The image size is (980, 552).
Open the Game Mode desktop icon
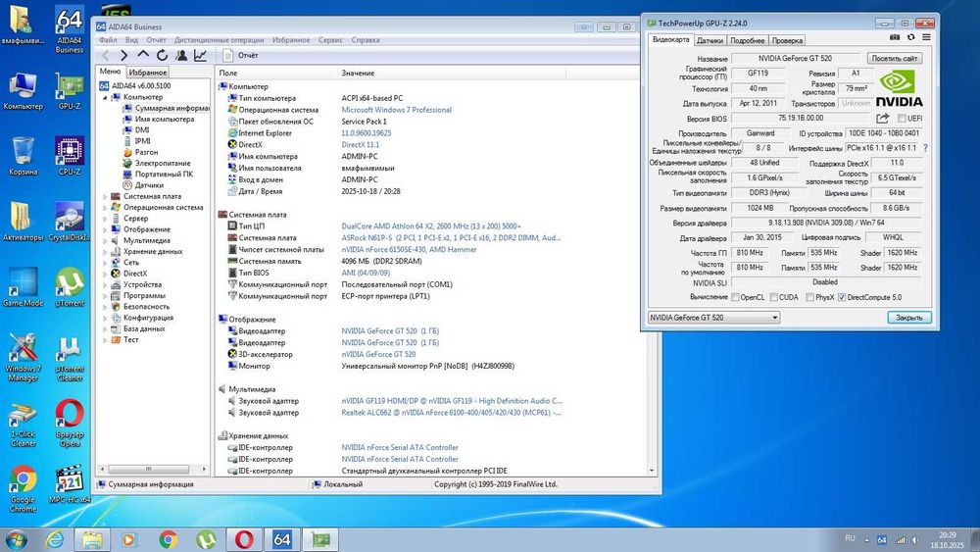click(24, 287)
